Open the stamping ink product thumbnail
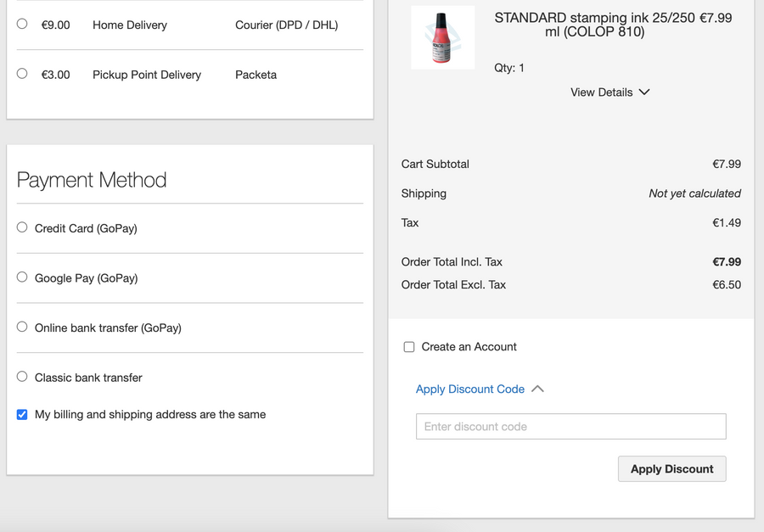The image size is (764, 532). pyautogui.click(x=442, y=37)
